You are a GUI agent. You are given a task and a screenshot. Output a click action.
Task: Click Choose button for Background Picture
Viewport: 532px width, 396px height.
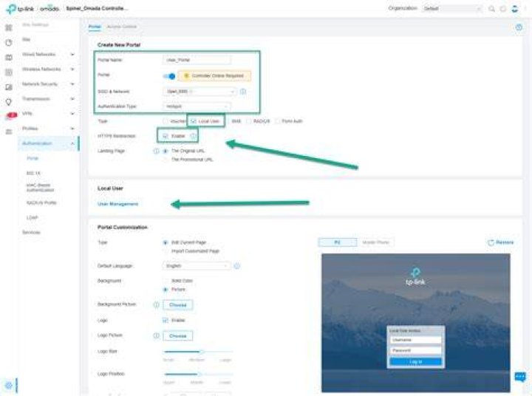178,304
